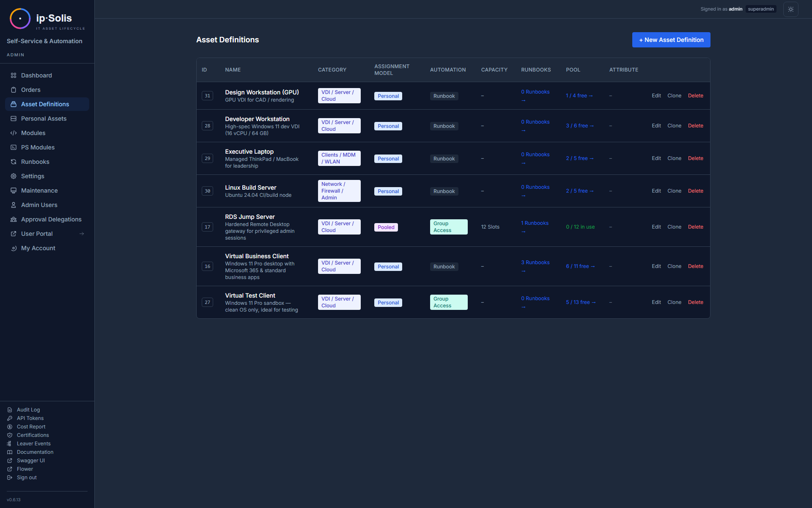Click the Certifications shield icon
Image resolution: width=812 pixels, height=508 pixels.
click(10, 435)
